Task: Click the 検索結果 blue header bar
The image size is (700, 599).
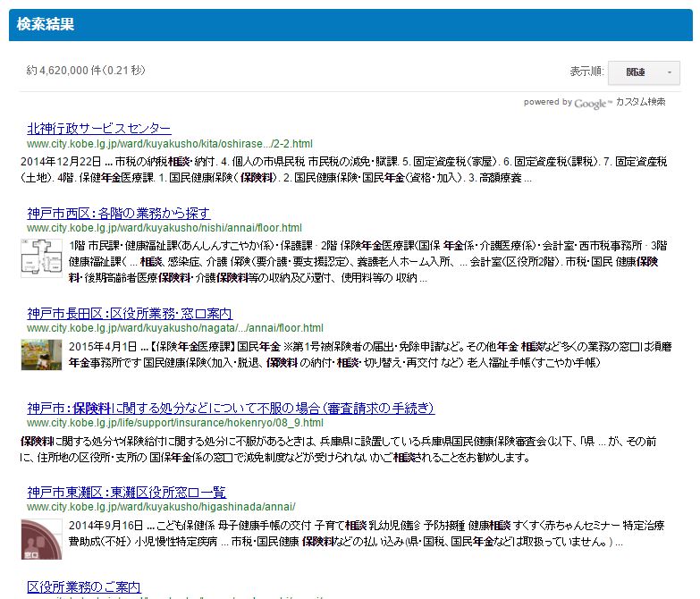Action: 350,25
